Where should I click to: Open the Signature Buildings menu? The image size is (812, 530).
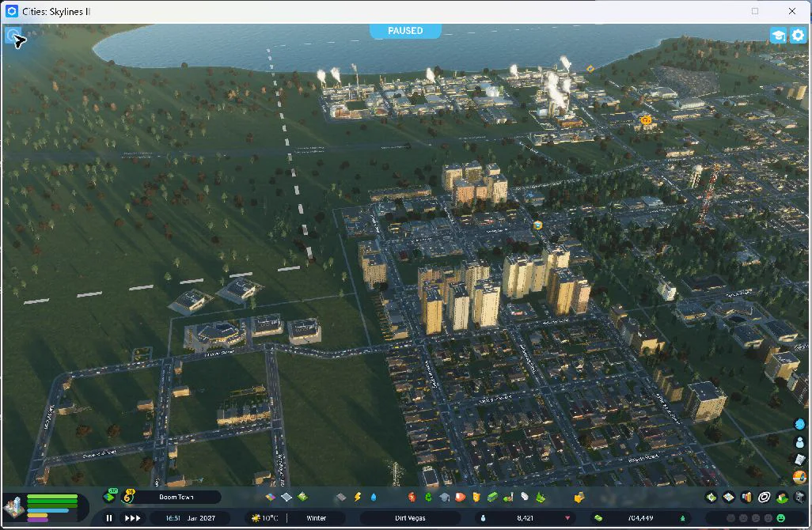tap(302, 497)
